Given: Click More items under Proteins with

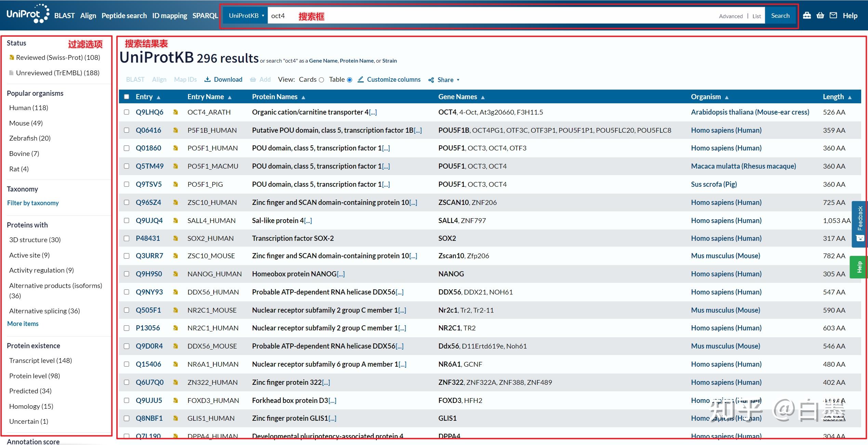Looking at the screenshot, I should point(23,324).
